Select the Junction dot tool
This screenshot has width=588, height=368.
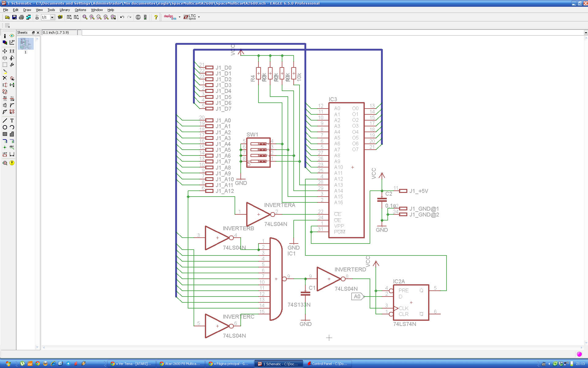[5, 148]
